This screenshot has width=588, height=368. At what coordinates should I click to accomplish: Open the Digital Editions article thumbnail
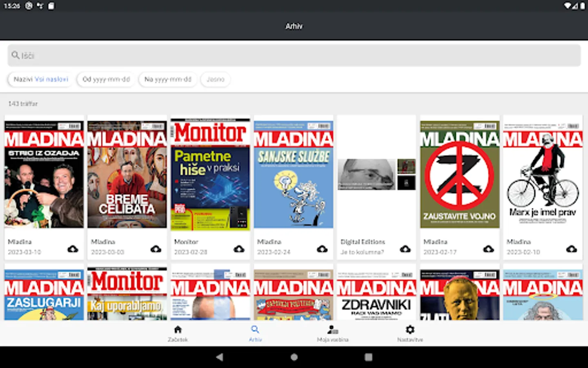(x=376, y=175)
